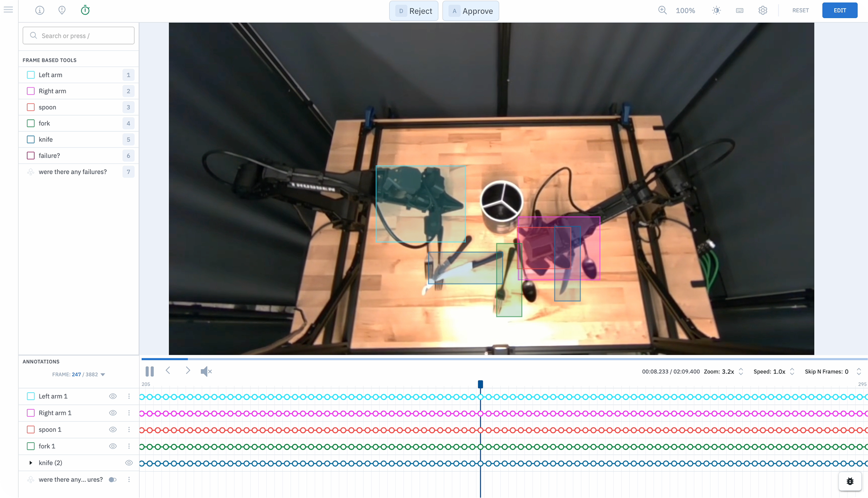The width and height of the screenshot is (868, 498).
Task: Click the zoom magnifier icon
Action: coord(662,10)
